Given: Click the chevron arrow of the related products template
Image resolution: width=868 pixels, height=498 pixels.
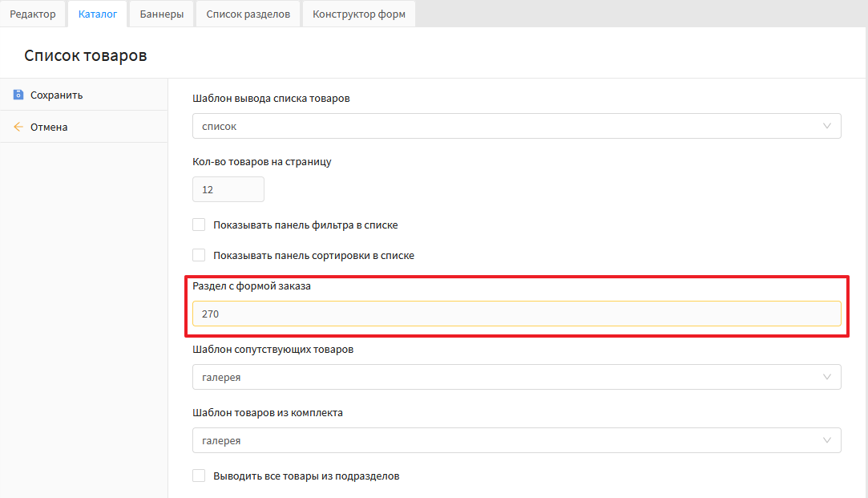Looking at the screenshot, I should [x=827, y=377].
